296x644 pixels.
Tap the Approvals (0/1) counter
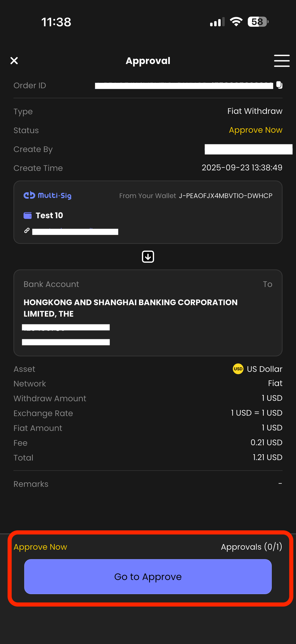pyautogui.click(x=251, y=547)
